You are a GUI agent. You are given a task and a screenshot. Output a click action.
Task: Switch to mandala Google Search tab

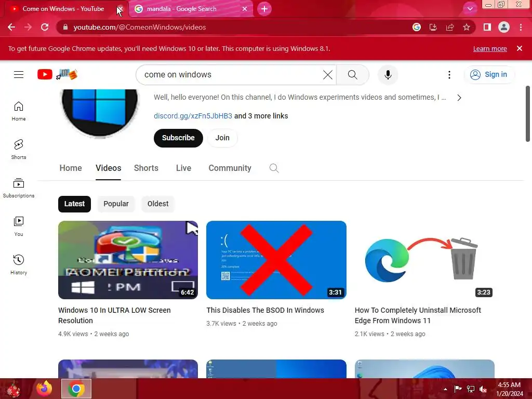(191, 9)
